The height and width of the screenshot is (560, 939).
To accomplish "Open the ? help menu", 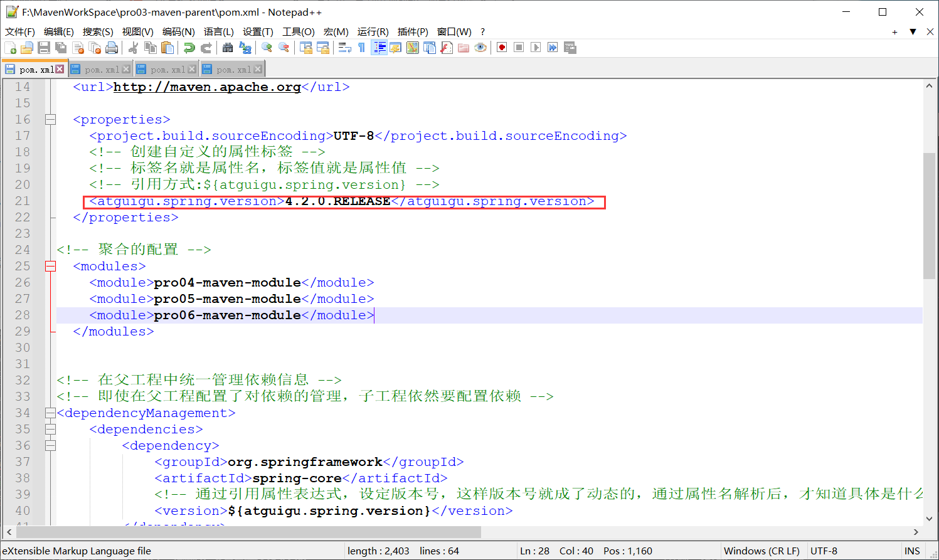I will point(482,31).
